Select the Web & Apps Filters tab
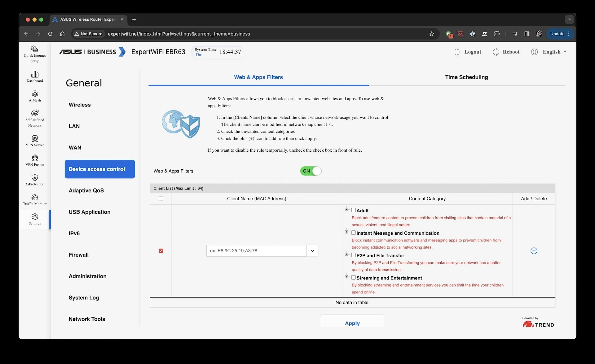This screenshot has width=595, height=364. (258, 77)
